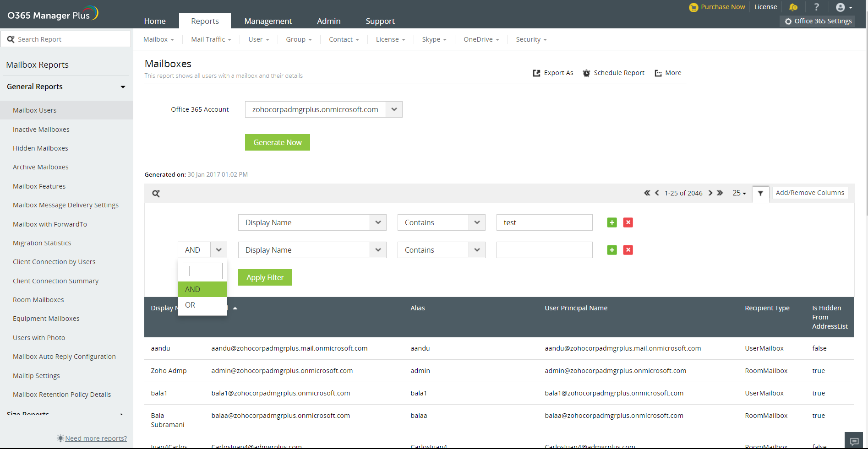Remove the second filter condition row

click(x=628, y=250)
